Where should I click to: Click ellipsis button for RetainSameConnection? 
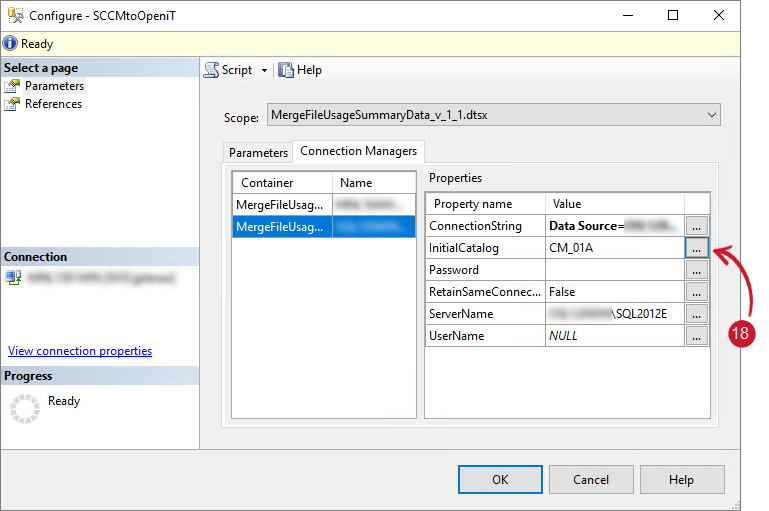696,292
